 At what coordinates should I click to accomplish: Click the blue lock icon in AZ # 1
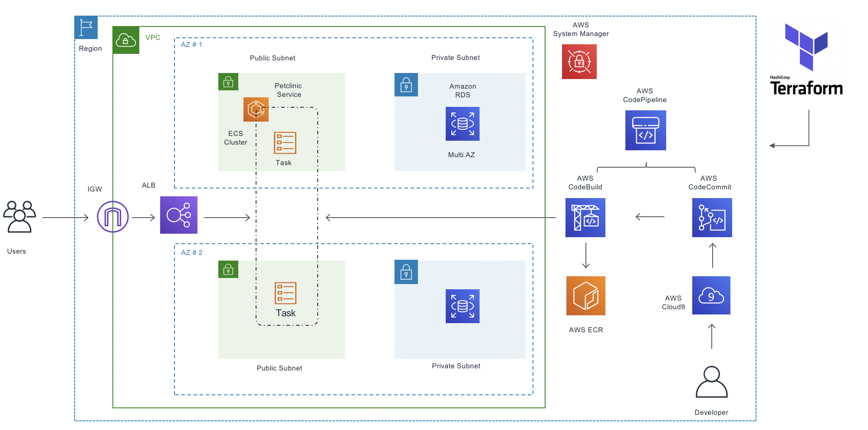pyautogui.click(x=406, y=85)
